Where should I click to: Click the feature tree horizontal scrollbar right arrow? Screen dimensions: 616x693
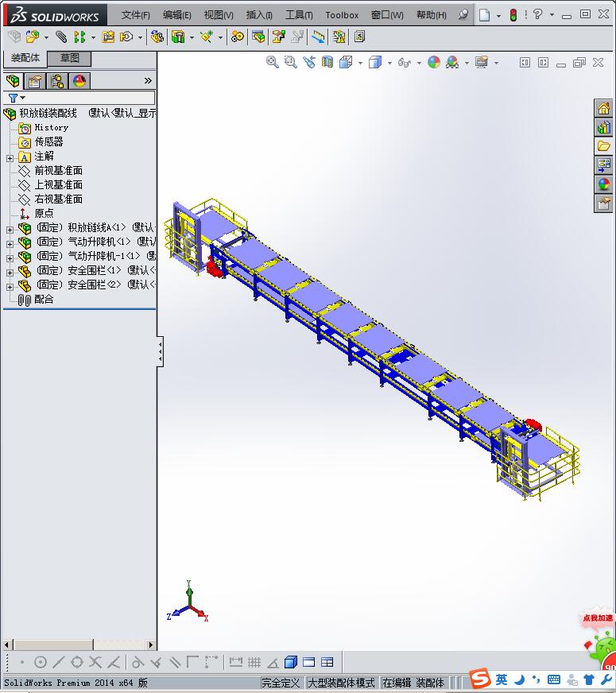pyautogui.click(x=151, y=645)
